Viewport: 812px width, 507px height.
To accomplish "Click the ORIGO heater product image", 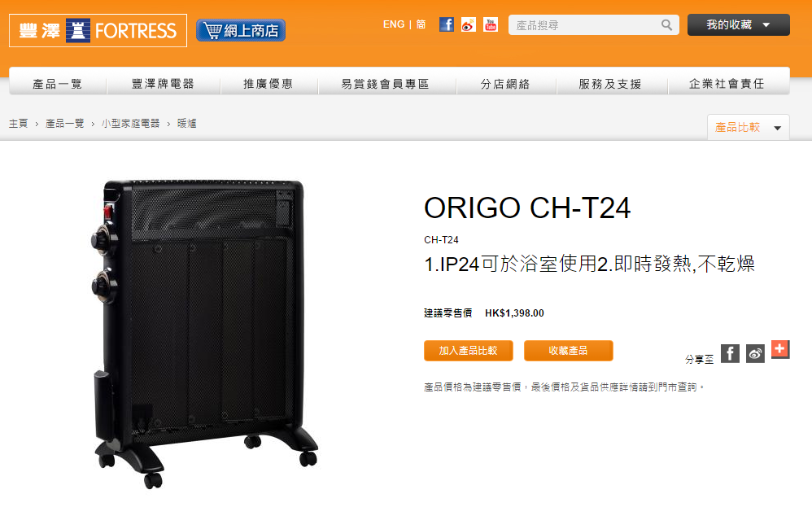I will 204,333.
